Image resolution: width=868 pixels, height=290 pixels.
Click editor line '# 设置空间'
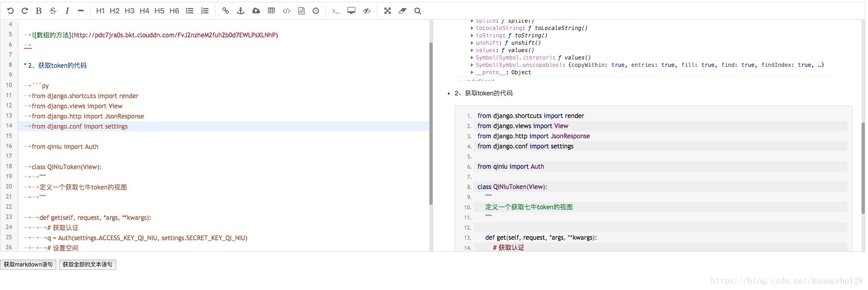(x=63, y=248)
